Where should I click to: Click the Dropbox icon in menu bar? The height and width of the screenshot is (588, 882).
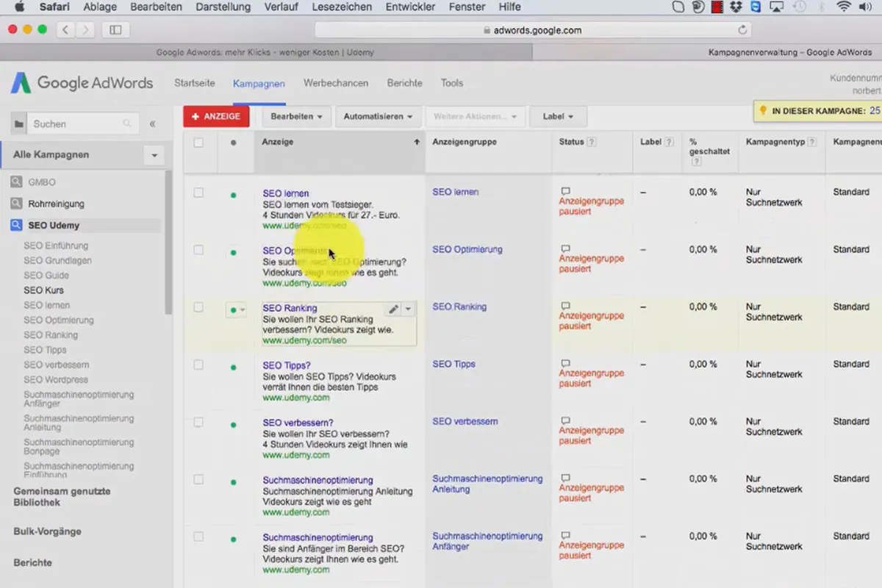tap(736, 7)
